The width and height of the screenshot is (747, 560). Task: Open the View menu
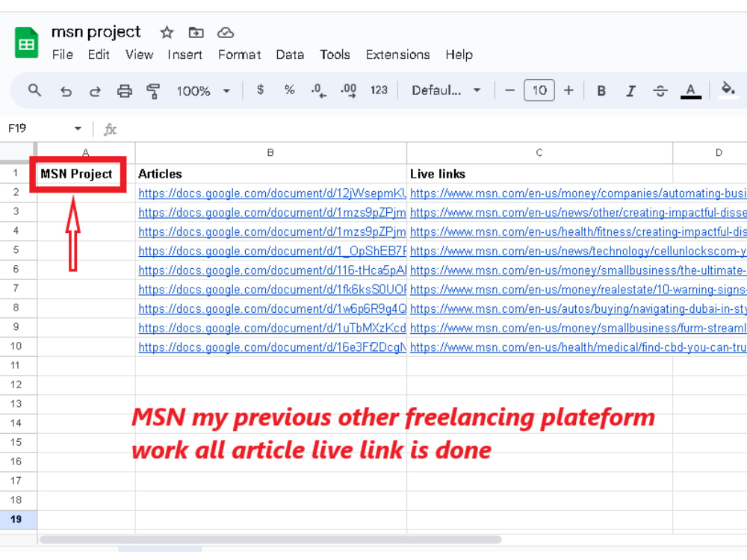point(139,55)
